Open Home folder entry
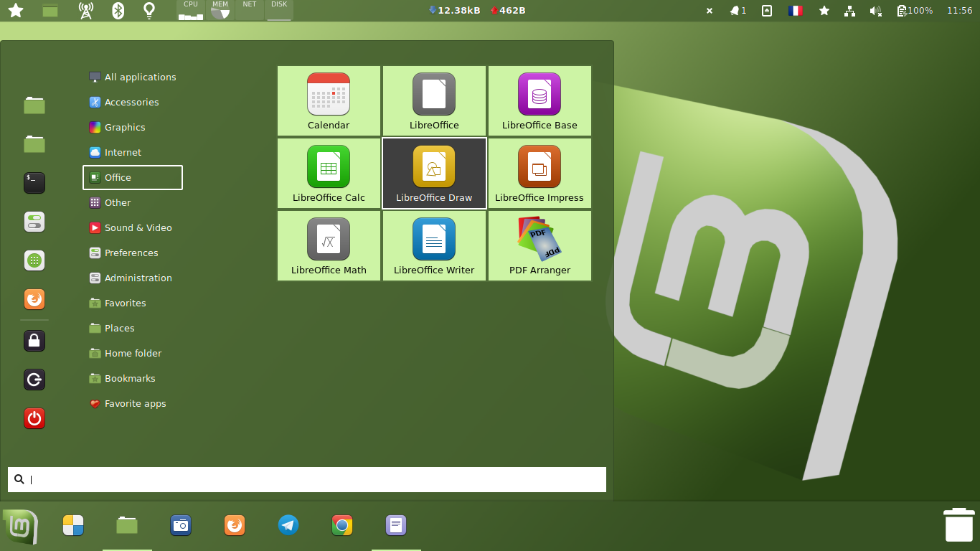This screenshot has width=980, height=551. pyautogui.click(x=133, y=353)
